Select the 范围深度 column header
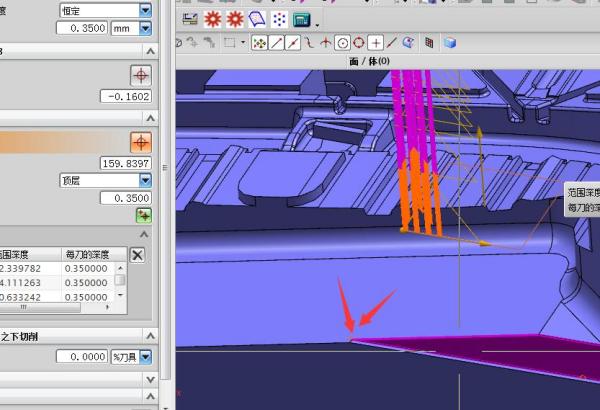This screenshot has height=410, width=600. [28, 254]
